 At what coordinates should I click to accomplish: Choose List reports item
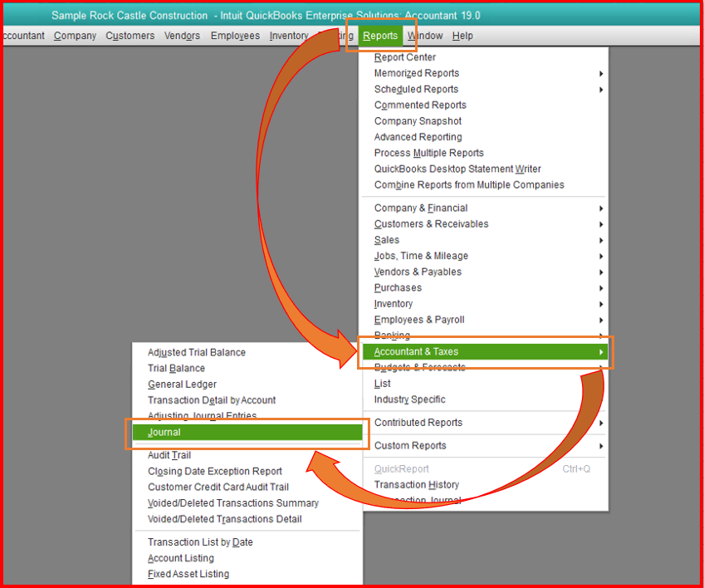pyautogui.click(x=485, y=384)
